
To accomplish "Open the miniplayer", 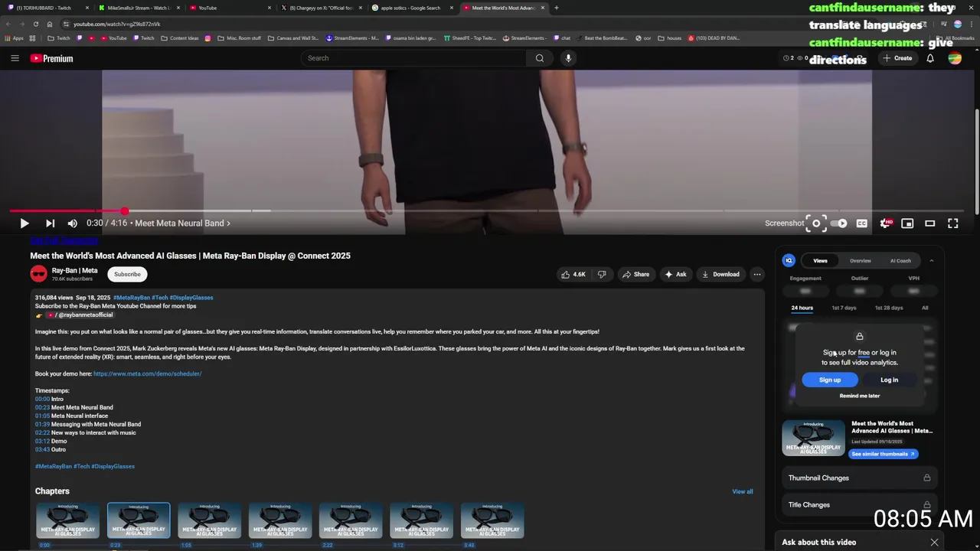I will (907, 223).
